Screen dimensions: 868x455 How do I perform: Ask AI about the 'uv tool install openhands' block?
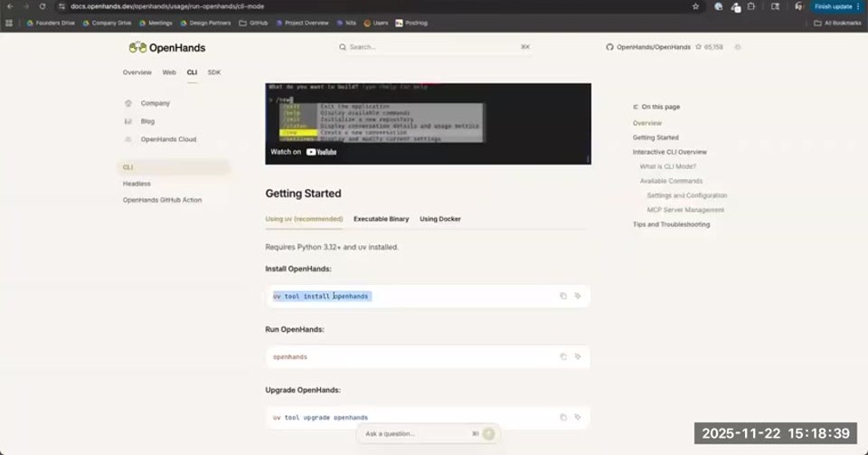[578, 296]
